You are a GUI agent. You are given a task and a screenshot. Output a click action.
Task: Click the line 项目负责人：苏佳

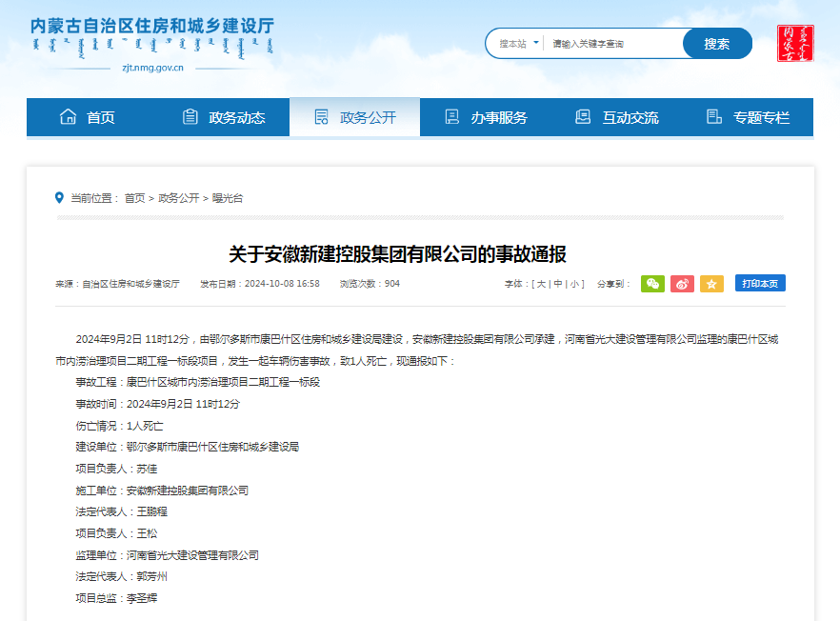116,469
